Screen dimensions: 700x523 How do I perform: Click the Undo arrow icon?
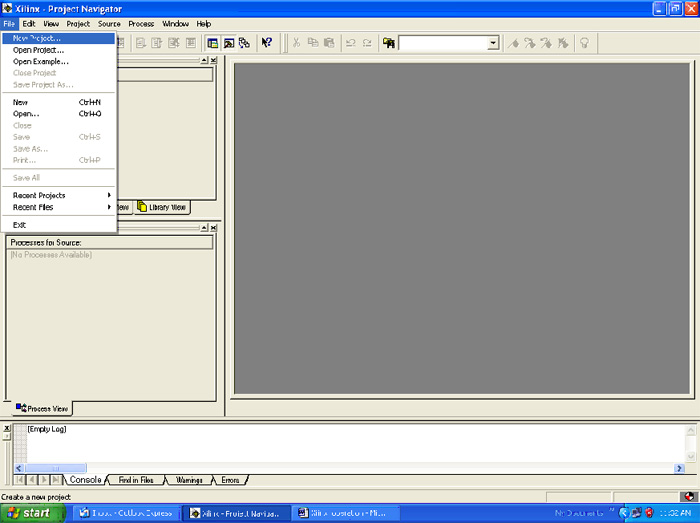[x=351, y=43]
